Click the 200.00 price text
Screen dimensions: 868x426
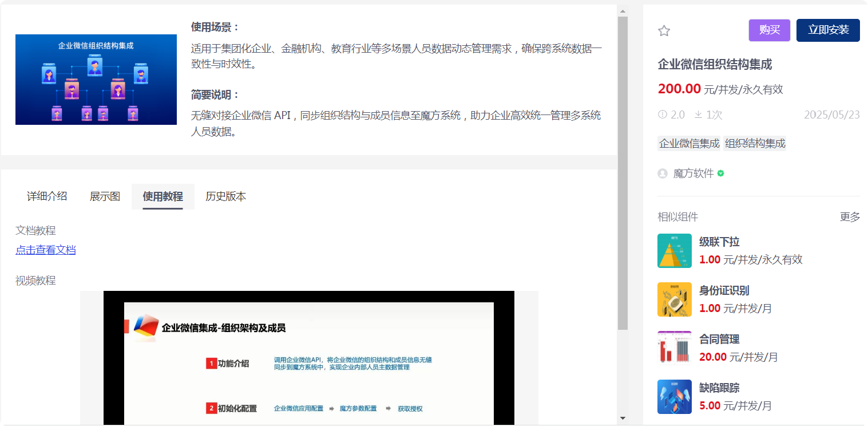(679, 89)
